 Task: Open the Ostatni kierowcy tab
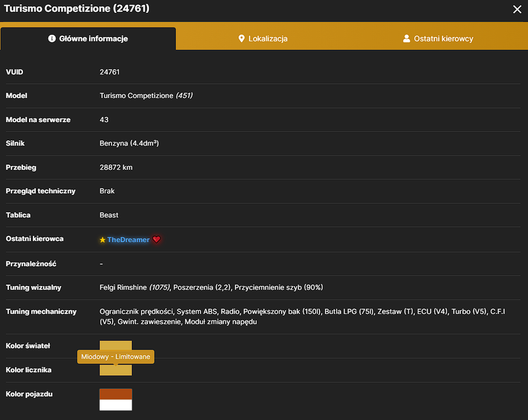(438, 39)
